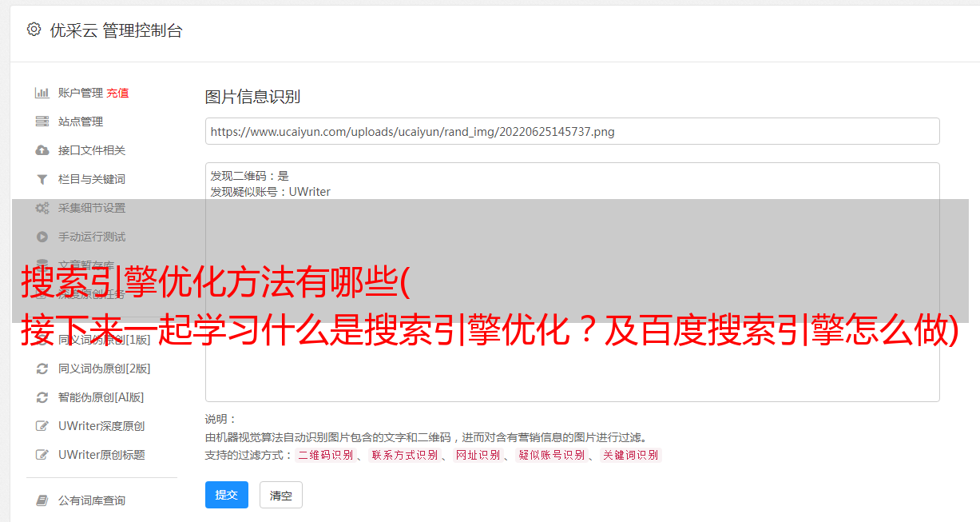This screenshot has height=522, width=980.
Task: Clear the form with 清空 button
Action: pyautogui.click(x=281, y=495)
